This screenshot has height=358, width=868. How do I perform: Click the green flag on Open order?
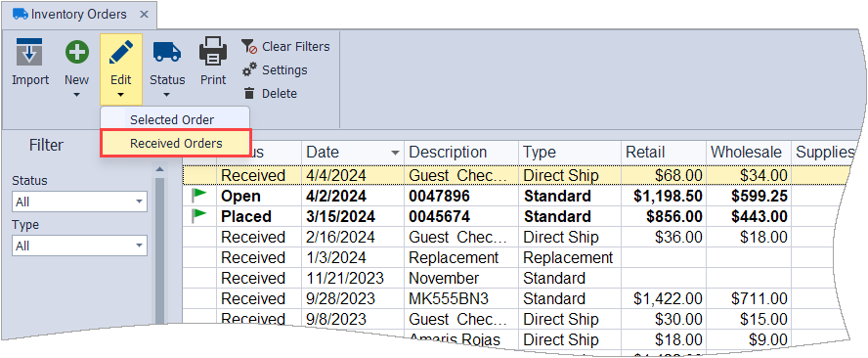click(199, 195)
